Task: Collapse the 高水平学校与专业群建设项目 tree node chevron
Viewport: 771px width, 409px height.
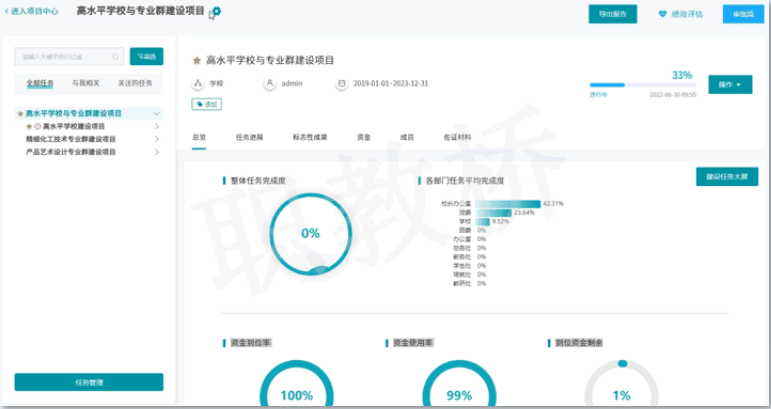Action: point(156,114)
